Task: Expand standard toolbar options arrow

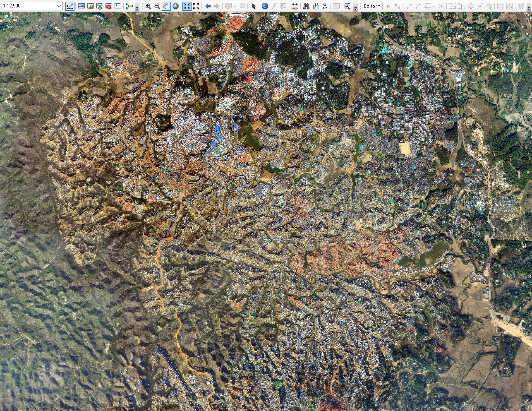Action: click(137, 9)
